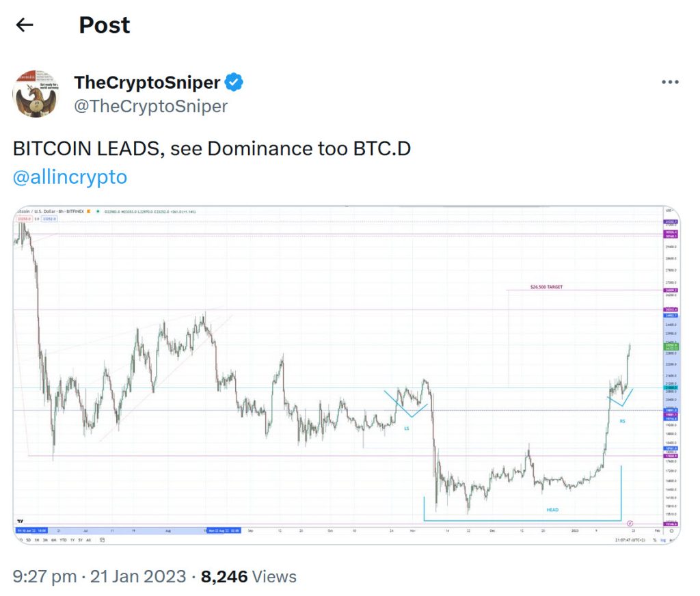Click the @TheCryptoSniper handle
This screenshot has width=700, height=596.
tap(150, 106)
